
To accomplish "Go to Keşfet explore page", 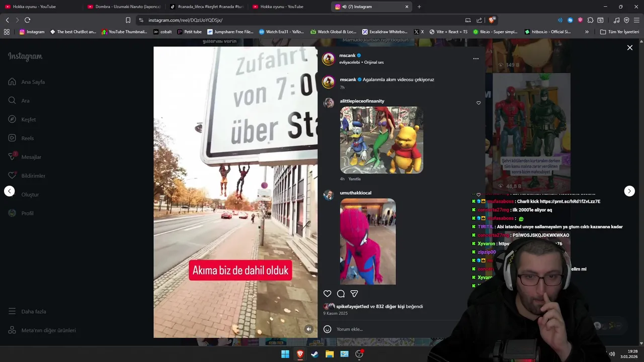I will (x=22, y=119).
